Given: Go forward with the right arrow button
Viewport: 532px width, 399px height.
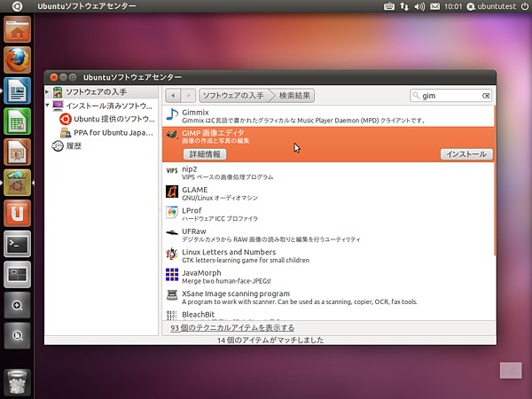Looking at the screenshot, I should point(188,96).
